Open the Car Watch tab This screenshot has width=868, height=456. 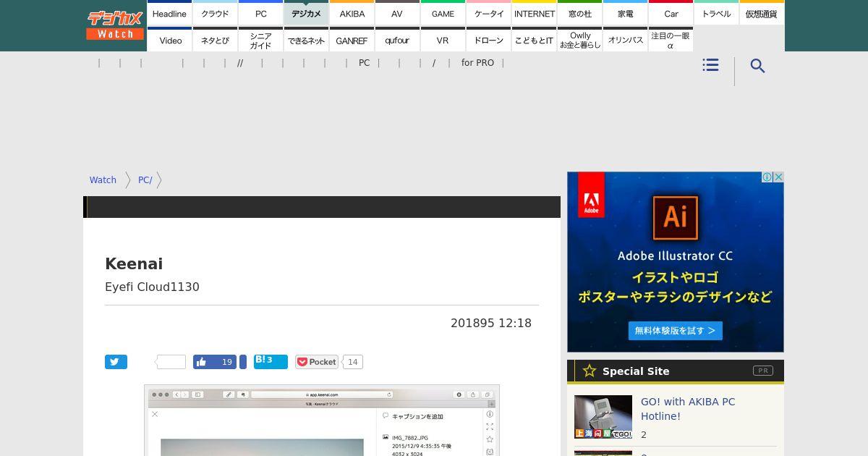click(671, 13)
